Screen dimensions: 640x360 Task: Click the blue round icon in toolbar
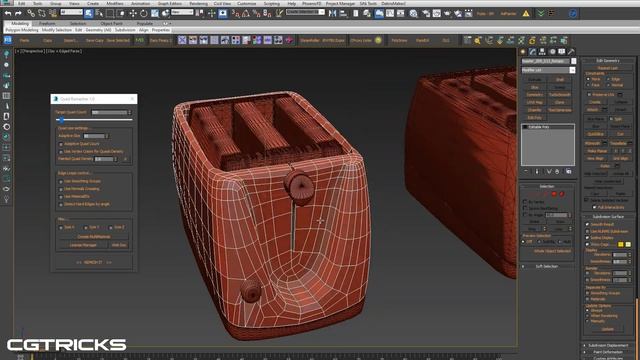573,13
